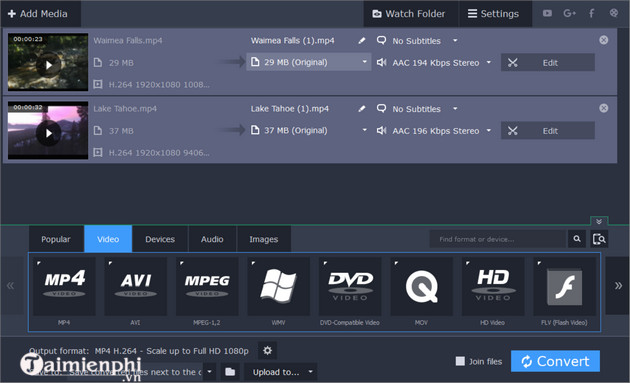This screenshot has width=630, height=383.
Task: Expand subtitles dropdown for Lake Tahoe
Action: coord(455,109)
